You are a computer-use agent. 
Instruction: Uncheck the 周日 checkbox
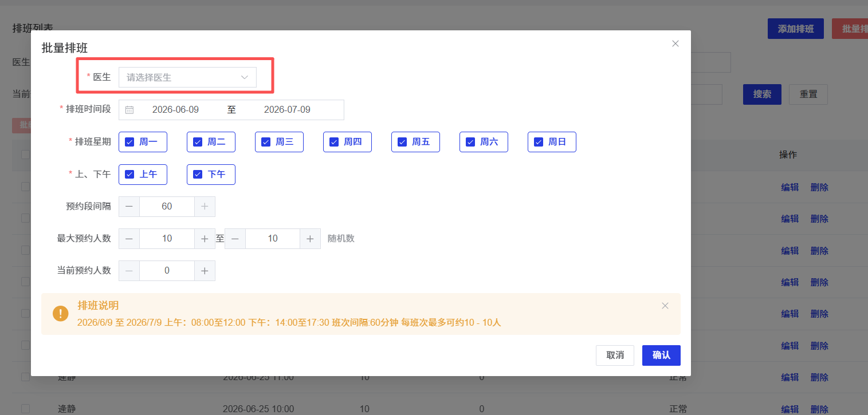[539, 142]
